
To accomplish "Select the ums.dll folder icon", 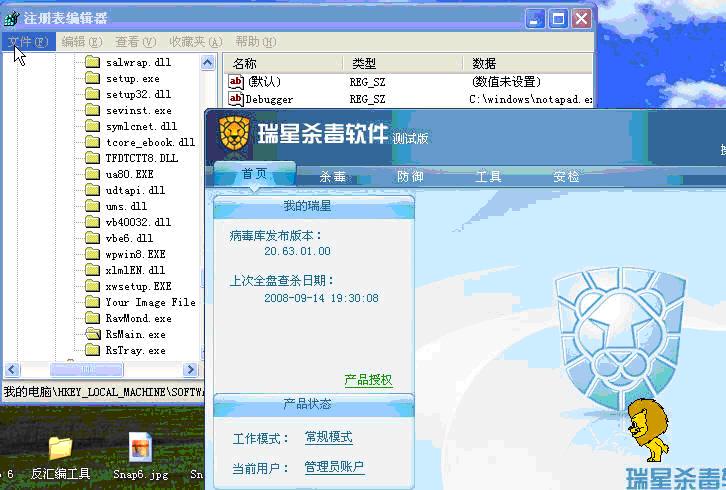I will (93, 206).
